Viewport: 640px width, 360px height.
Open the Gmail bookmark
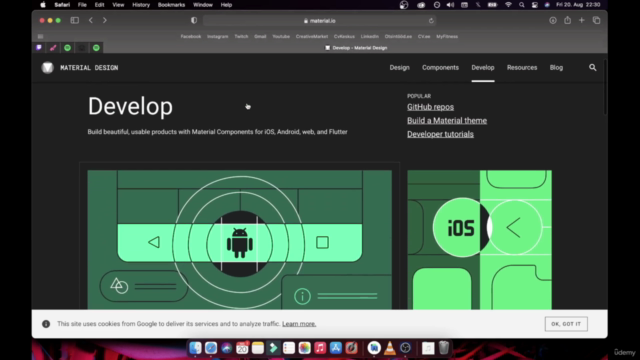click(x=260, y=36)
